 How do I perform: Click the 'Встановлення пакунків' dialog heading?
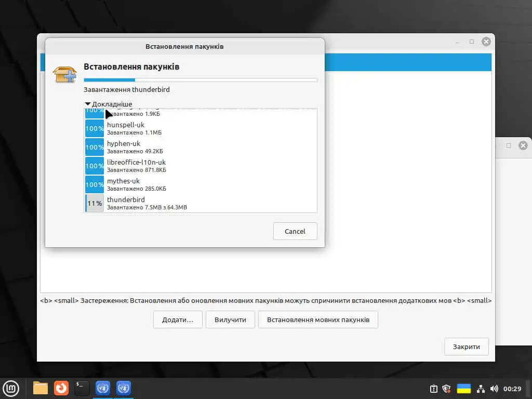131,66
